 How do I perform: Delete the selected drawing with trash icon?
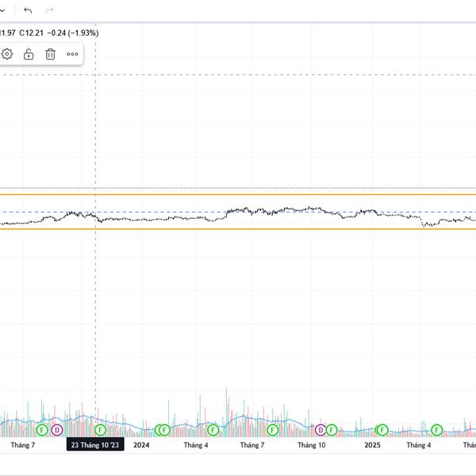pyautogui.click(x=51, y=54)
